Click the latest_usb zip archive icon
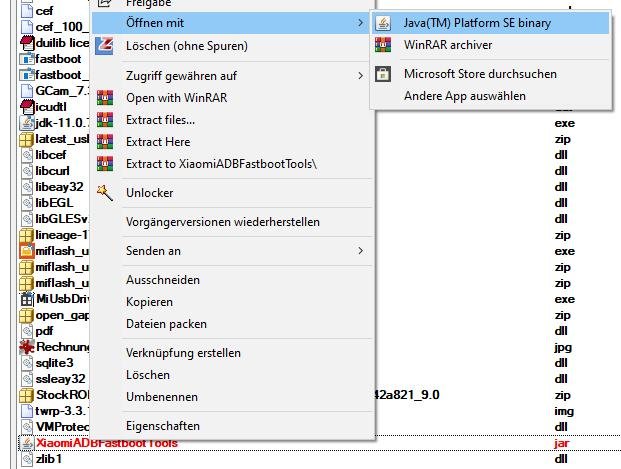The image size is (621, 469). pyautogui.click(x=27, y=139)
